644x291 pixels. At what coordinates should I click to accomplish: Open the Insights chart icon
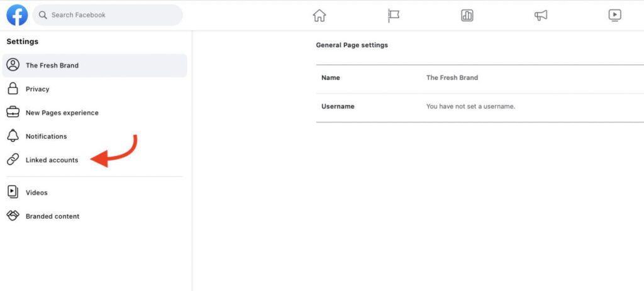click(x=467, y=16)
